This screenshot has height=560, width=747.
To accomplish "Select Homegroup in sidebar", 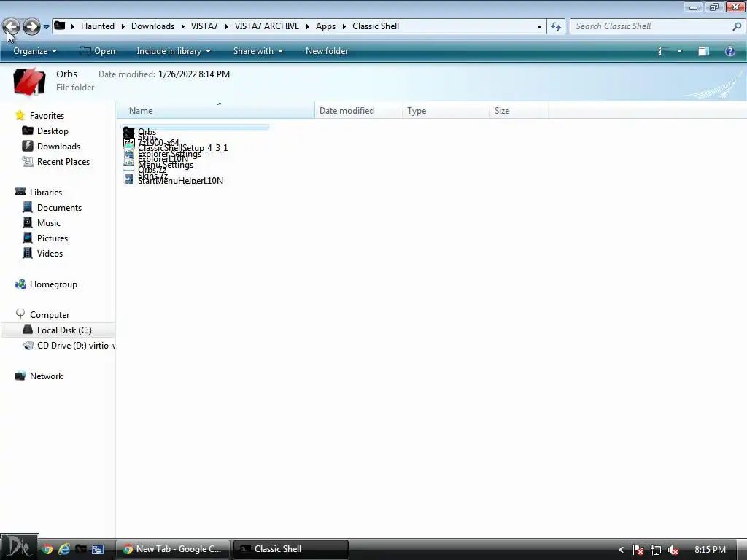I will 53,284.
